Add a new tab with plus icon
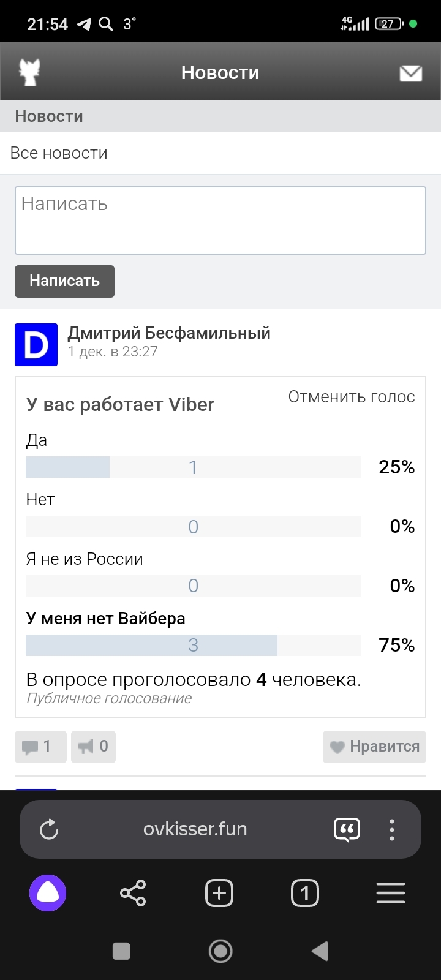The height and width of the screenshot is (980, 441). pyautogui.click(x=219, y=894)
